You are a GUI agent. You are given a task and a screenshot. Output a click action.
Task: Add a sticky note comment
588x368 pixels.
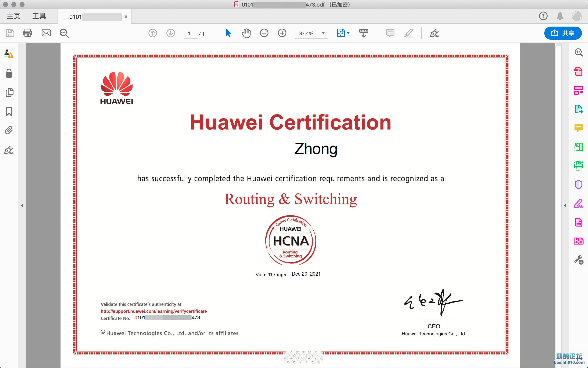[x=390, y=33]
